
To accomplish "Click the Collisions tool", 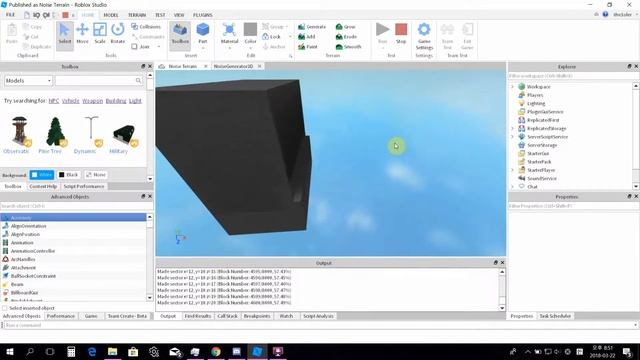I will tap(146, 27).
